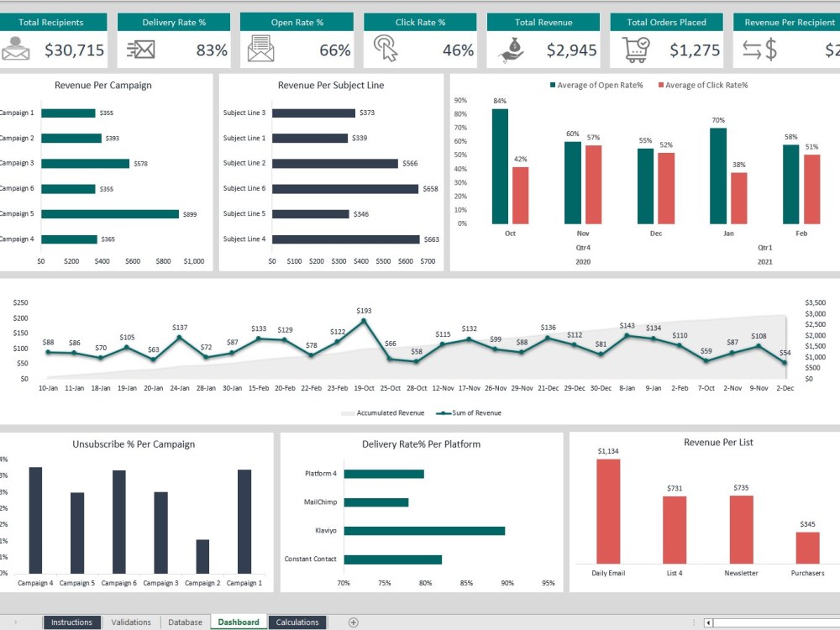Open the Calculations sheet tab
Viewport: 840px width, 630px height.
click(x=297, y=622)
